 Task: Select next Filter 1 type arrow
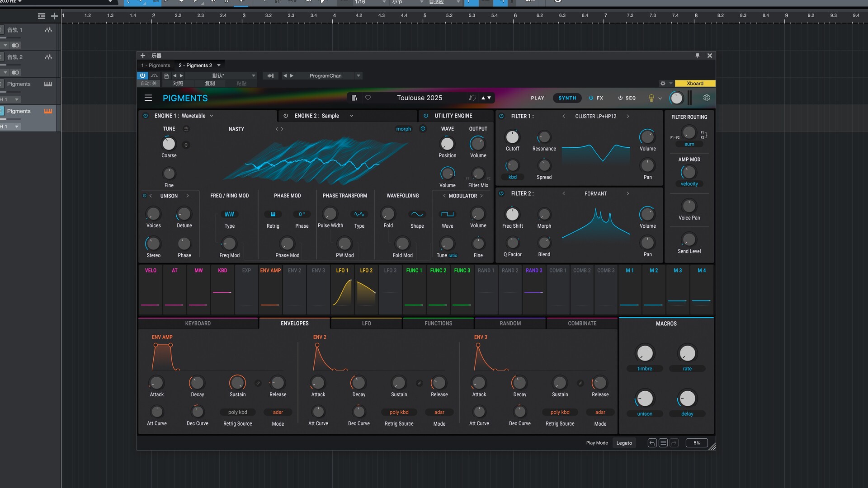click(x=628, y=116)
